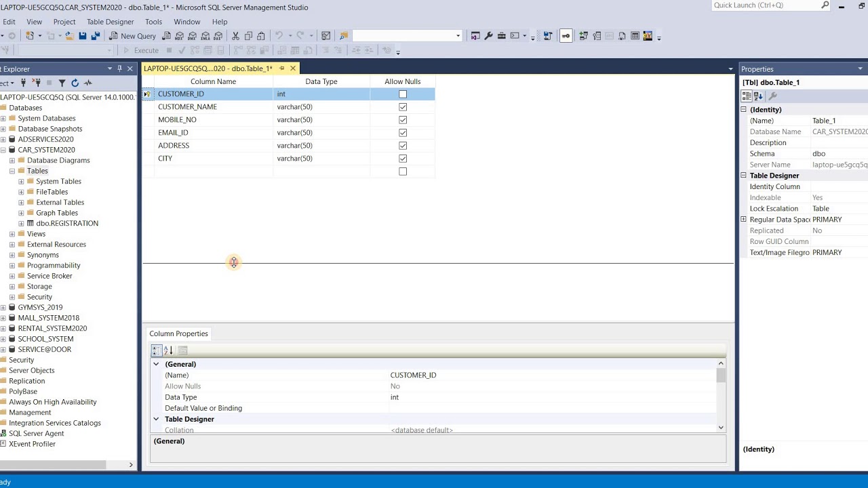Click the Relationships icon in Table Designer toolbar

(583, 36)
